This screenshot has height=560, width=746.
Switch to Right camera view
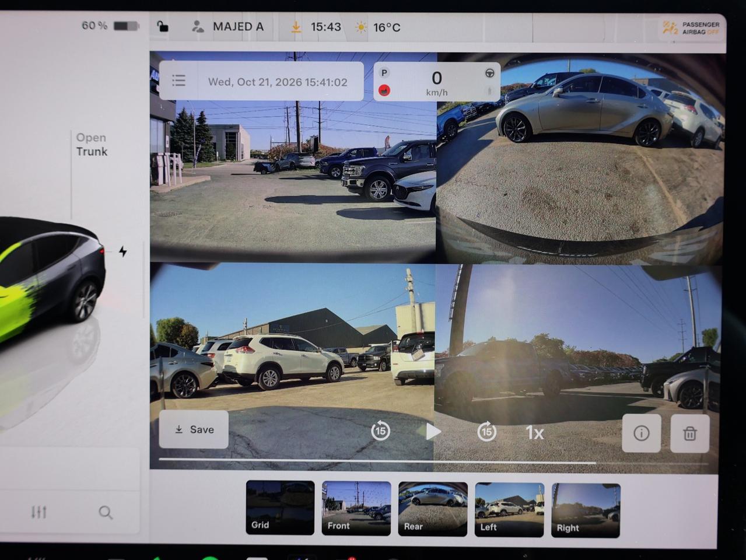[586, 510]
